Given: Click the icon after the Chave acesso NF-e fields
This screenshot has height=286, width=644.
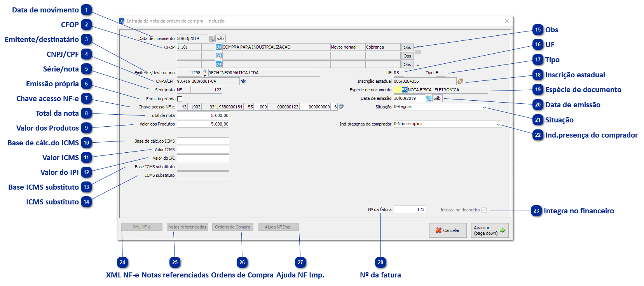Looking at the screenshot, I should (x=341, y=106).
